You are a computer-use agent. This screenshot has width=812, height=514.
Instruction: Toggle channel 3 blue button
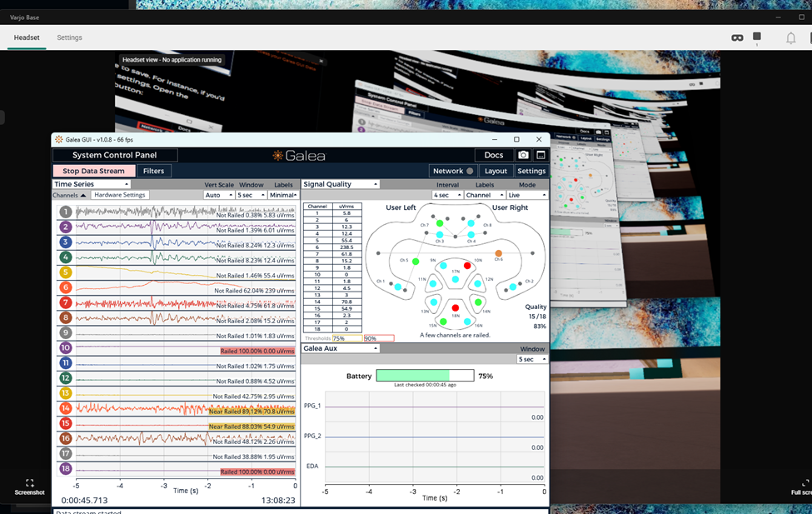tap(65, 242)
